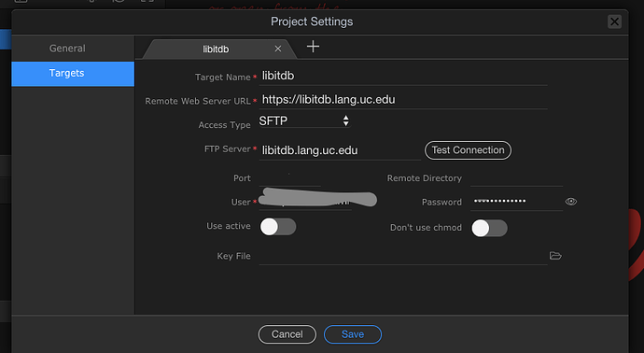Show password with the eye icon
Viewport: 644px width, 353px height.
(x=571, y=202)
